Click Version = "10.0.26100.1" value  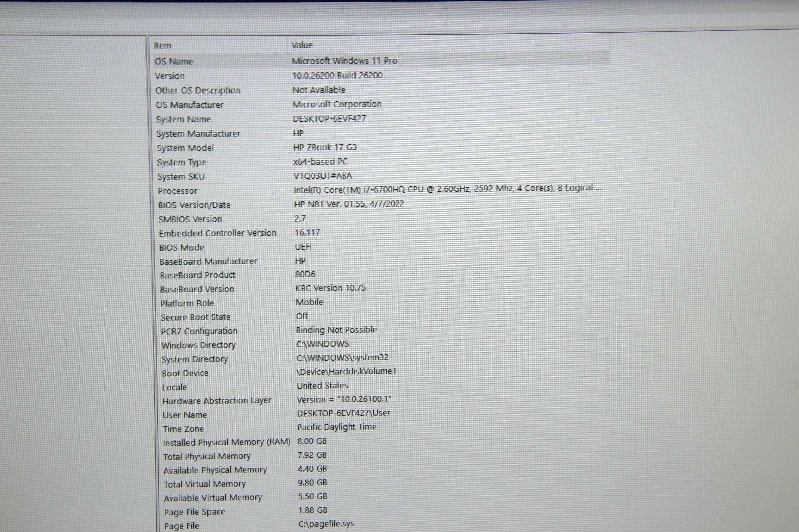pyautogui.click(x=344, y=399)
